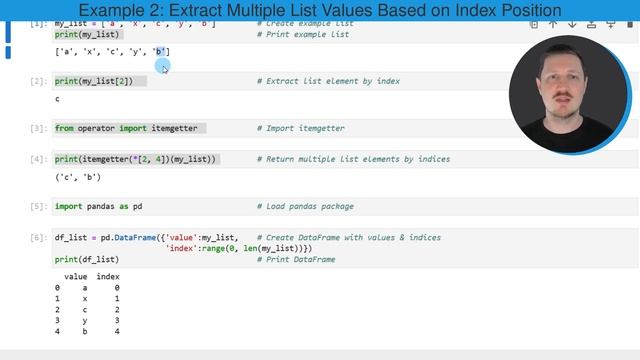
Task: Click '# Return multiple list elements by indices' comment
Action: pyautogui.click(x=353, y=159)
